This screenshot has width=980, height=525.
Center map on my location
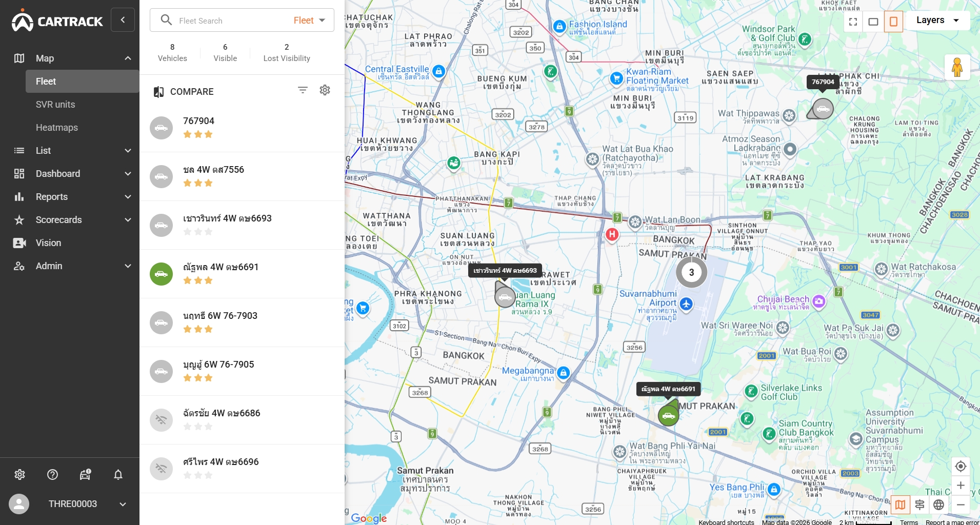tap(961, 467)
